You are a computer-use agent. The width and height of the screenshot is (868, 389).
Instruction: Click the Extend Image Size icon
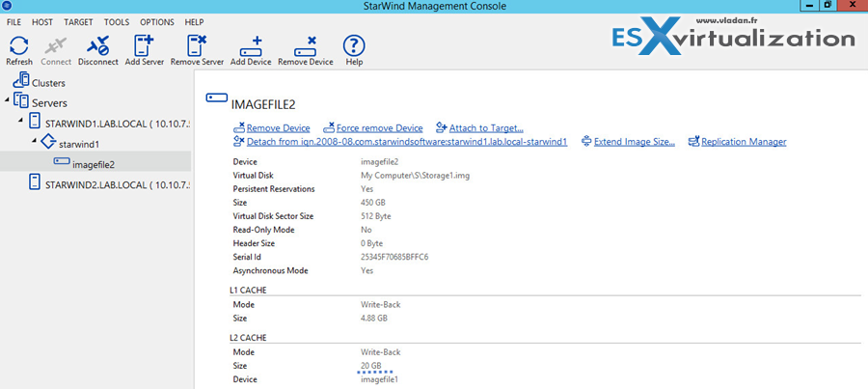[x=586, y=142]
